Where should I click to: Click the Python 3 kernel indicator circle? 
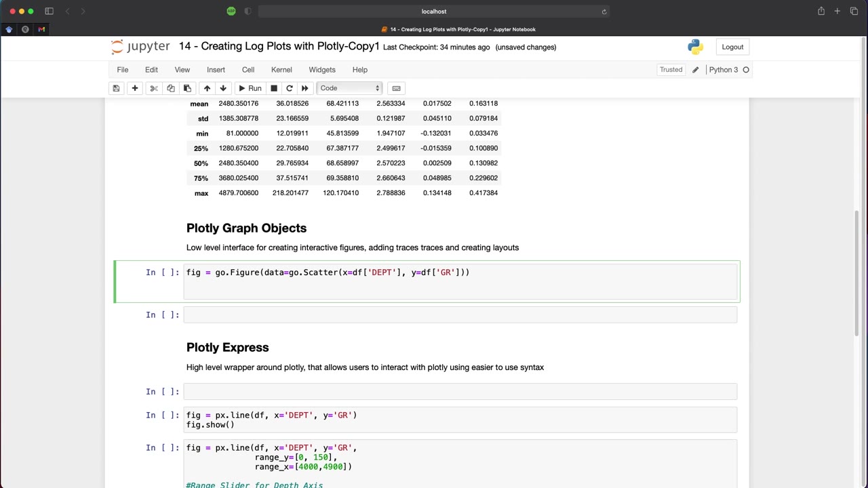coord(746,70)
